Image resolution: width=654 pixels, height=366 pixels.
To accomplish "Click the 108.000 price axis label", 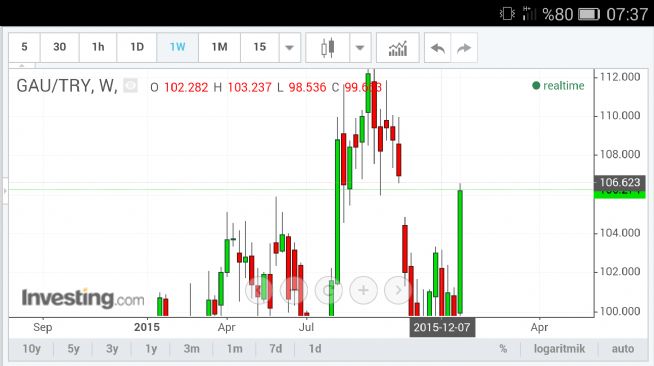I will pos(620,154).
